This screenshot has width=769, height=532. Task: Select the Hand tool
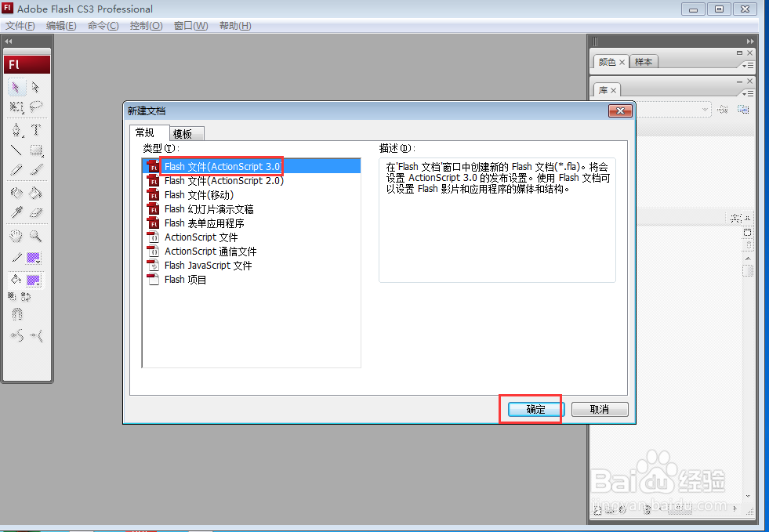pyautogui.click(x=16, y=236)
